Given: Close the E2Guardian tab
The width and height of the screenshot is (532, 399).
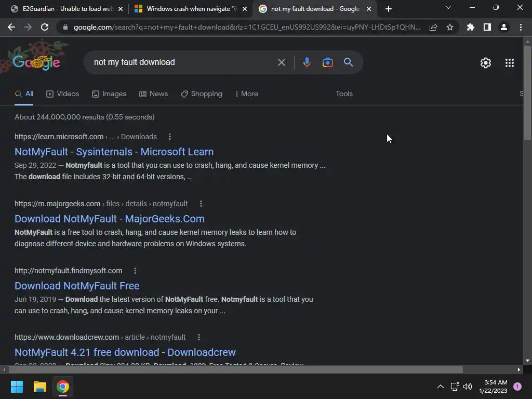Looking at the screenshot, I should point(121,9).
